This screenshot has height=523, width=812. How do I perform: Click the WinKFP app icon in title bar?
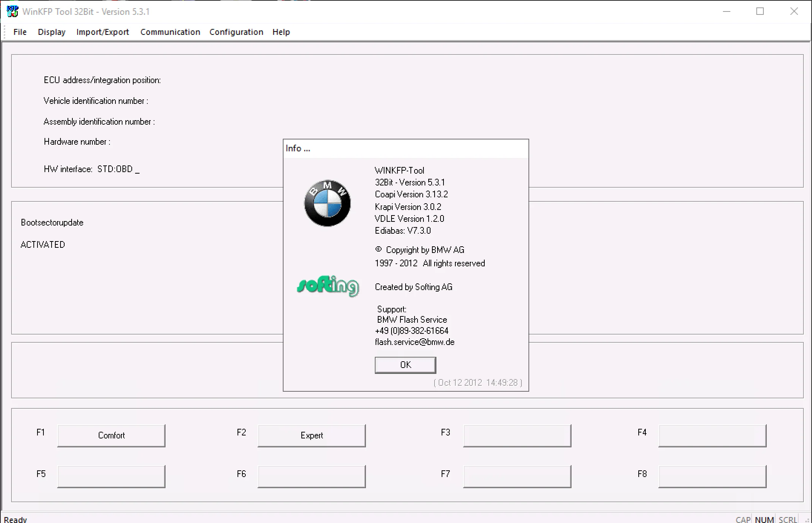(x=12, y=11)
